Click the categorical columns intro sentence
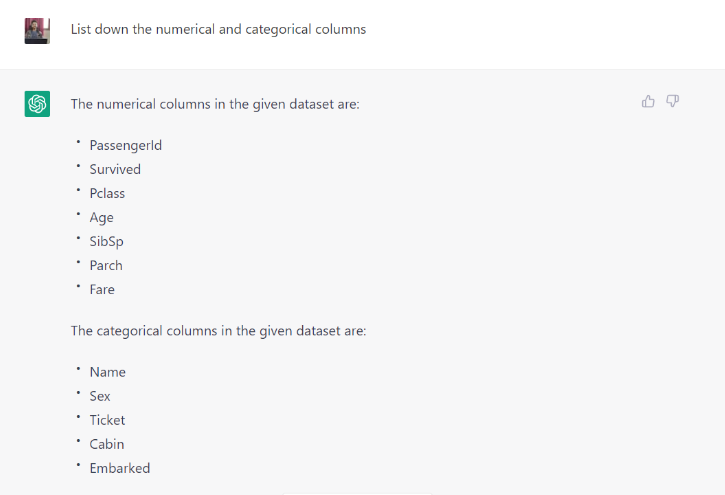The width and height of the screenshot is (725, 495). click(x=218, y=329)
